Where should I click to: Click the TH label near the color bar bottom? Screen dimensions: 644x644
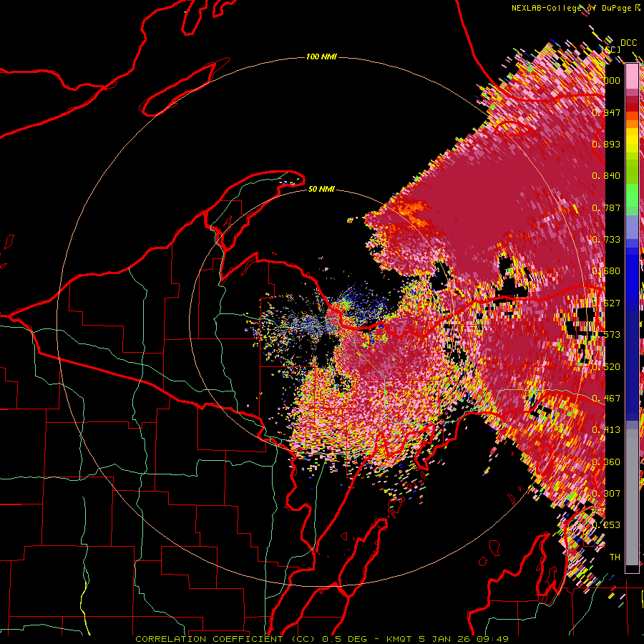[x=615, y=557]
